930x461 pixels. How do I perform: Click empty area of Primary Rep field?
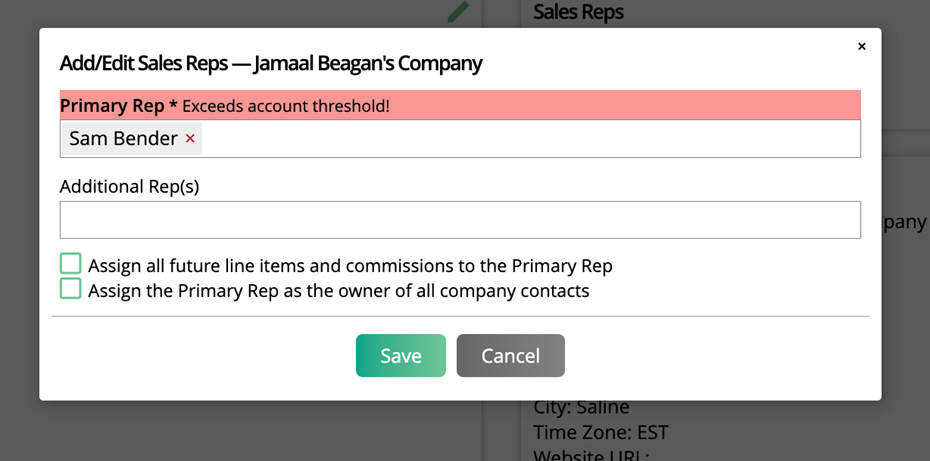(530, 139)
